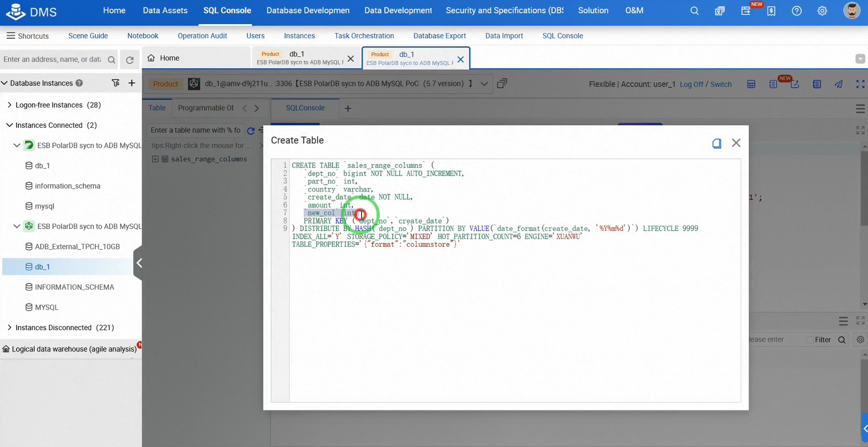Select the uppercase MYSQL database
Image resolution: width=868 pixels, height=447 pixels.
tap(46, 307)
